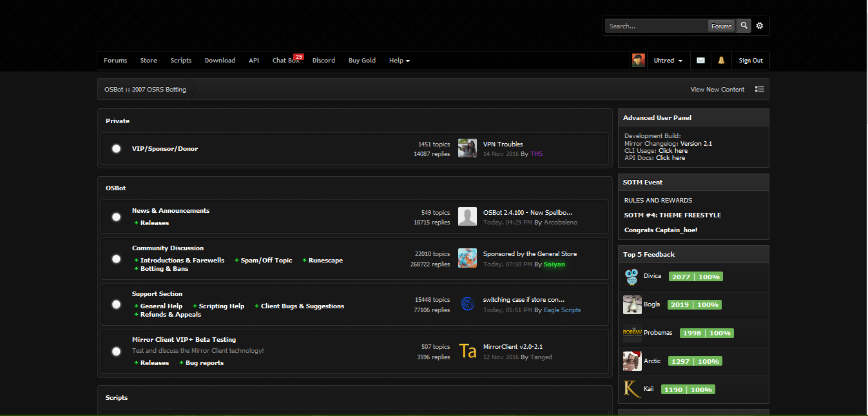Open Introductions & Farewells subforum
The image size is (868, 416).
click(182, 261)
